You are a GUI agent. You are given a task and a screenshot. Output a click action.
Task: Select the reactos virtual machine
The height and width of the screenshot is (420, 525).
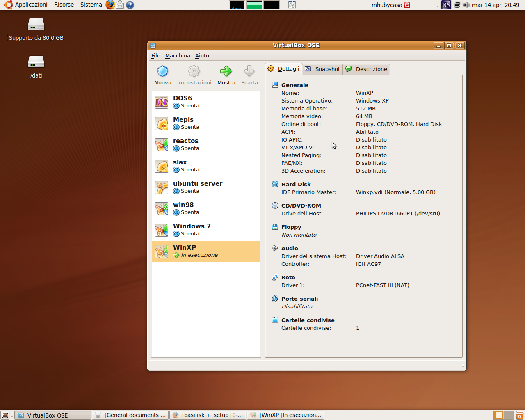pos(206,144)
